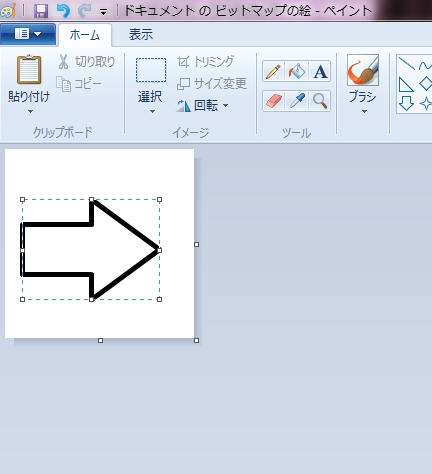The width and height of the screenshot is (432, 474).
Task: Save the drawing with floppy disk icon
Action: (41, 11)
